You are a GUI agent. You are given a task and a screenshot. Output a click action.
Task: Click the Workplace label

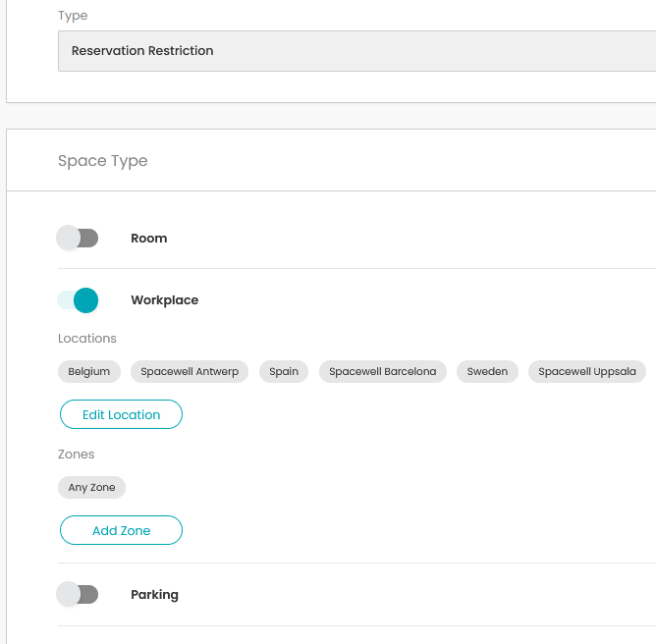point(165,300)
